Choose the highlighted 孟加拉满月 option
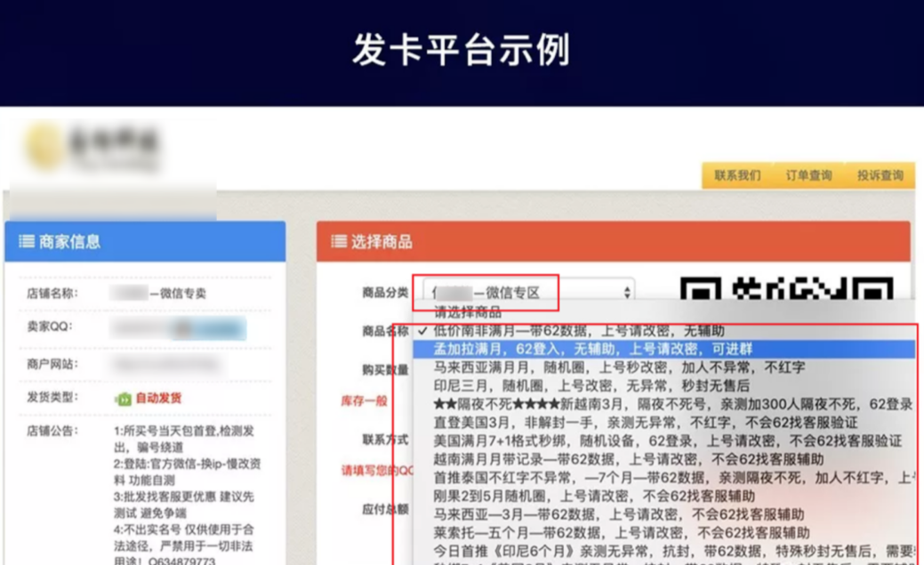 click(x=592, y=349)
